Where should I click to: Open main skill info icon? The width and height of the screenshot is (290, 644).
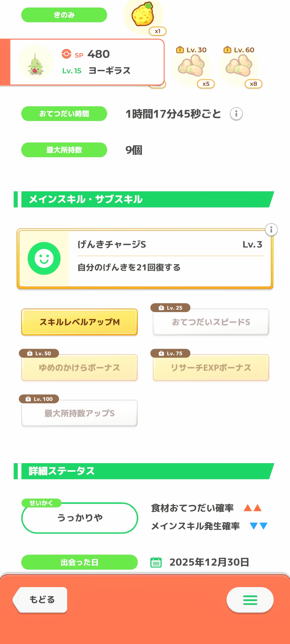point(271,230)
